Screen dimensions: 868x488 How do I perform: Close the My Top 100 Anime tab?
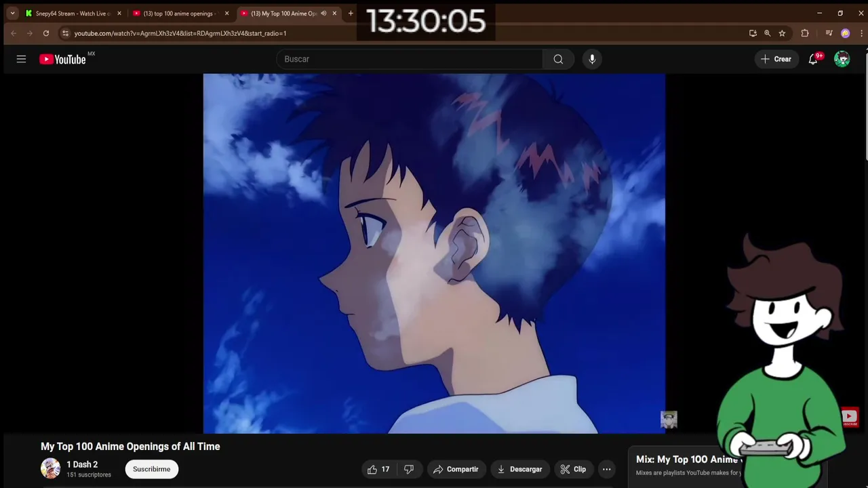coord(334,14)
